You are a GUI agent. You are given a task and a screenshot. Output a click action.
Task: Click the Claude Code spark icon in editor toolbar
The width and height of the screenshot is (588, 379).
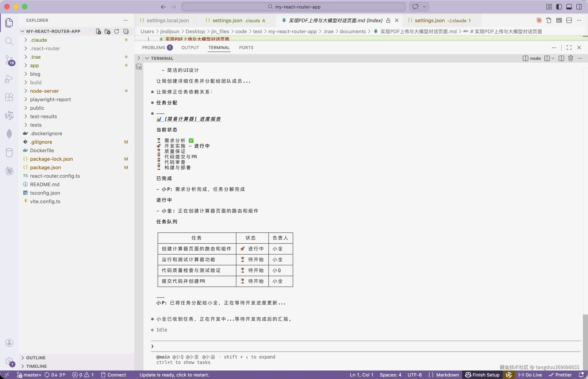[539, 20]
